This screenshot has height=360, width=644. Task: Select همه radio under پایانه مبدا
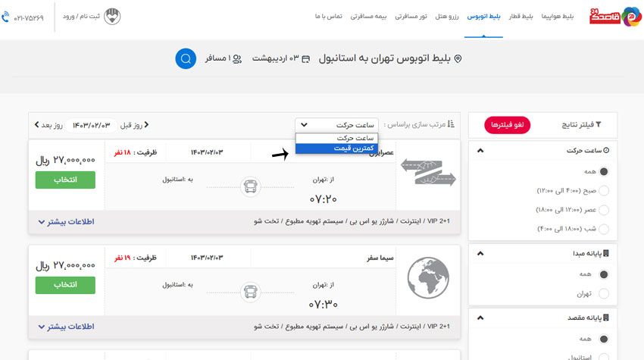pos(604,274)
